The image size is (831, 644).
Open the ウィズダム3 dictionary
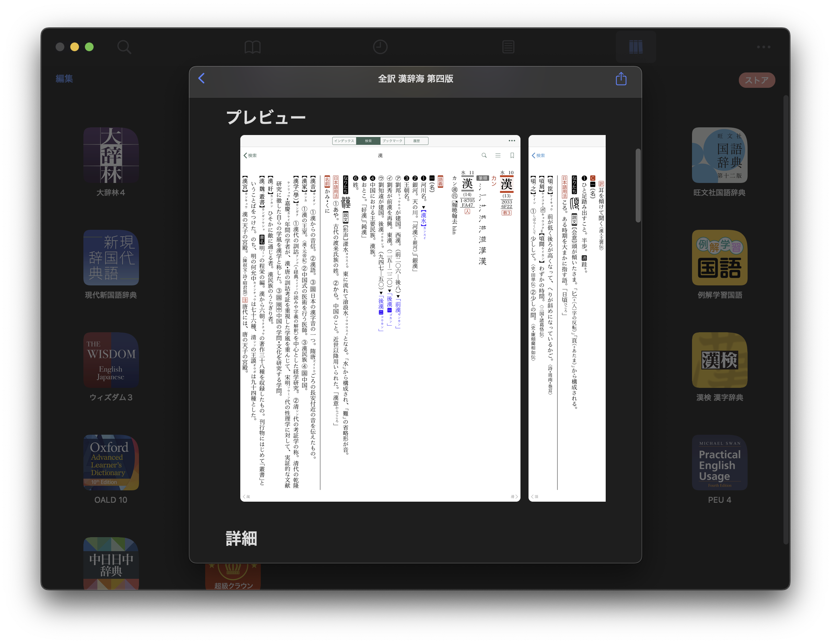pos(111,360)
